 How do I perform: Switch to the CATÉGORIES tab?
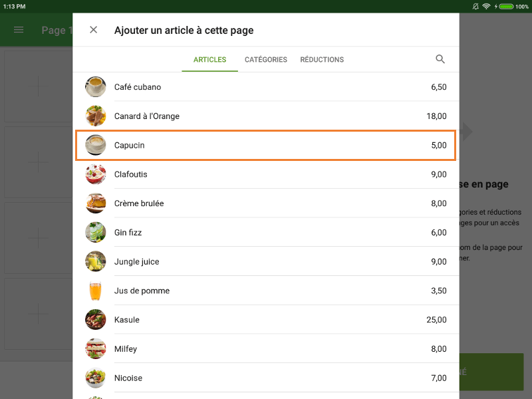coord(265,59)
